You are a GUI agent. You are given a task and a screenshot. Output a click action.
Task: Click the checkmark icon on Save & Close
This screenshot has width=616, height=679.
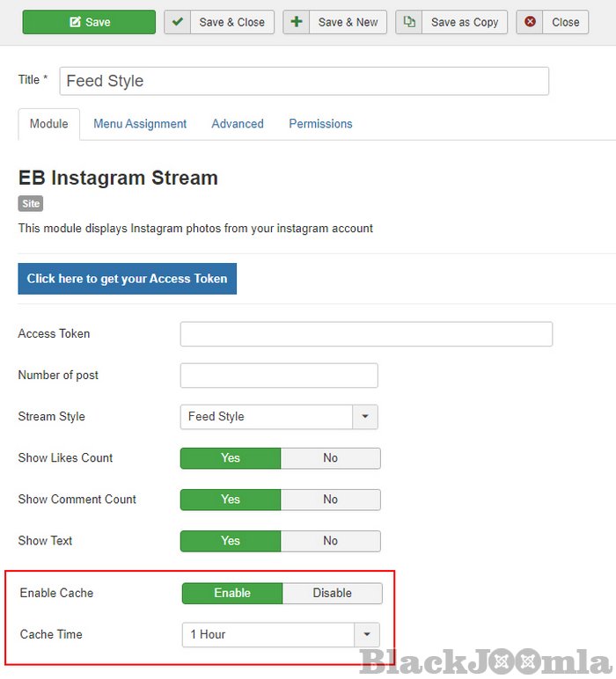point(178,22)
